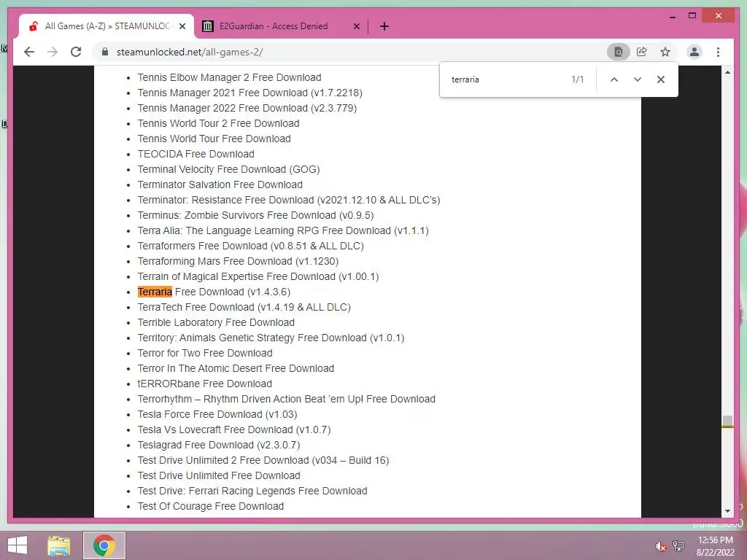Open the find-in-page search icon in address bar
Screen dimensions: 747x560
click(618, 52)
